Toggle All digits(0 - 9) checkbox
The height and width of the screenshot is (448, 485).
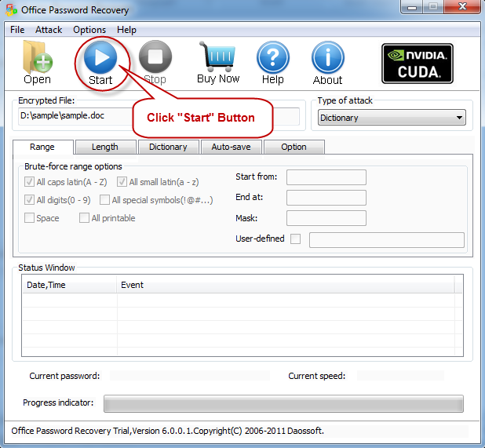29,200
